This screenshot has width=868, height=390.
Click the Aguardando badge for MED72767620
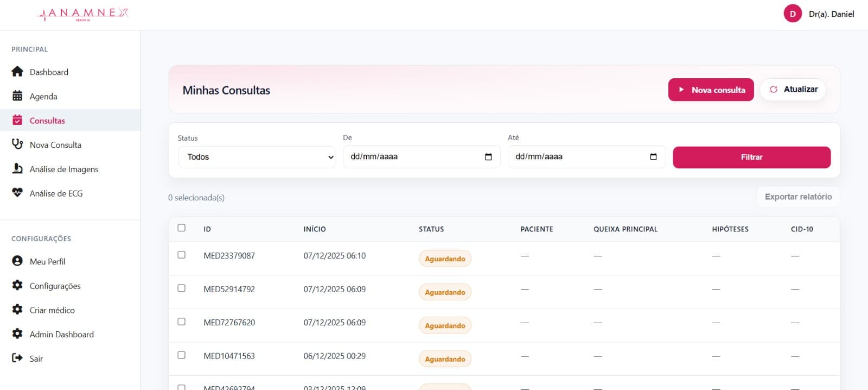(x=445, y=325)
